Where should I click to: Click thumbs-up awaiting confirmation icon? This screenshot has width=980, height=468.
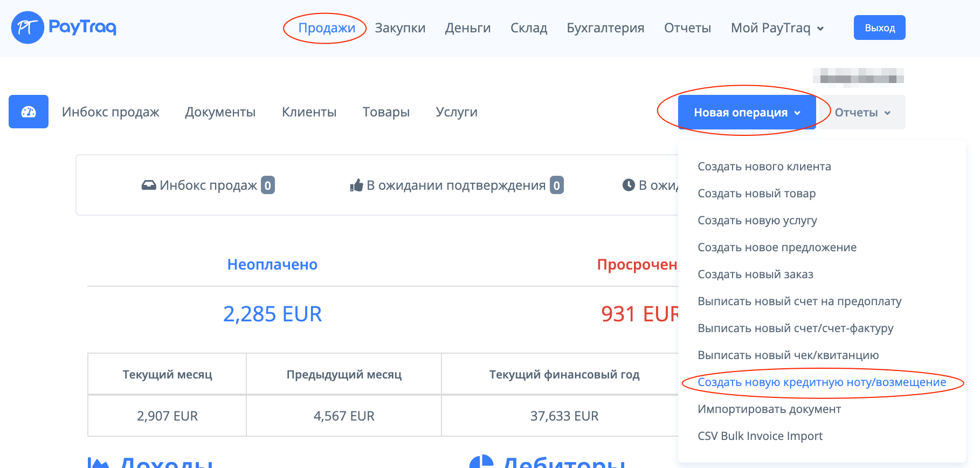pos(356,185)
